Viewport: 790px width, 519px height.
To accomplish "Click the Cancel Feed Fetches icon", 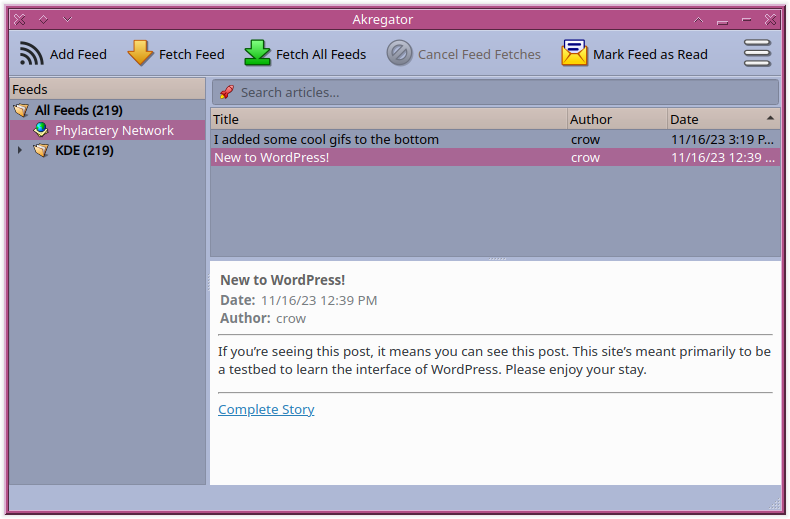I will (x=400, y=53).
